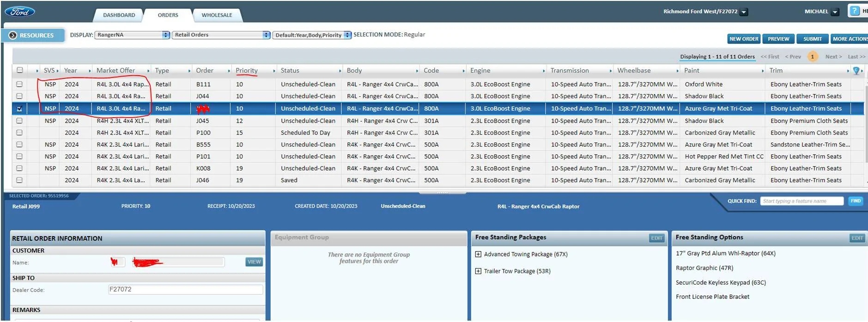
Task: Click the FIND button
Action: pos(856,201)
